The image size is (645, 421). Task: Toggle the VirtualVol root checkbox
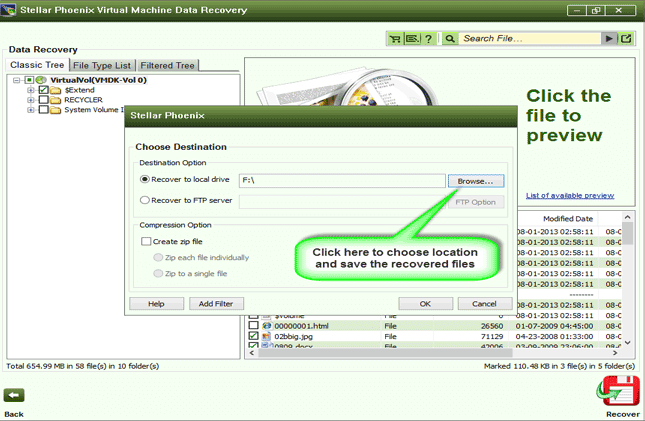(x=29, y=80)
